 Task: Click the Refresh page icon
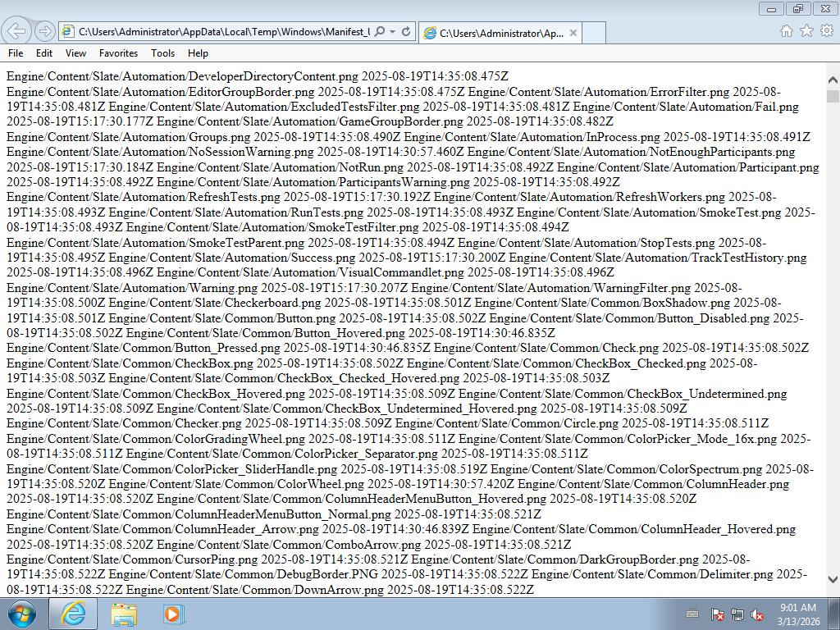pos(406,32)
